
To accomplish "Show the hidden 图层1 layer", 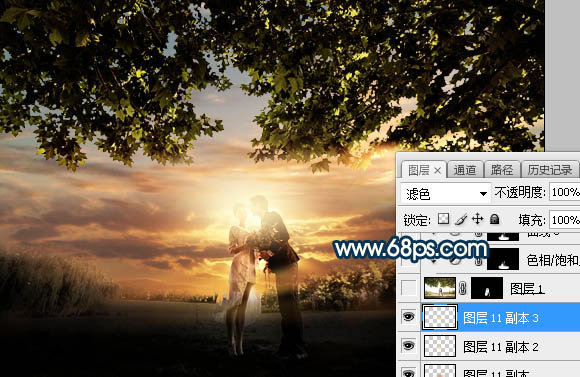I will [x=409, y=288].
